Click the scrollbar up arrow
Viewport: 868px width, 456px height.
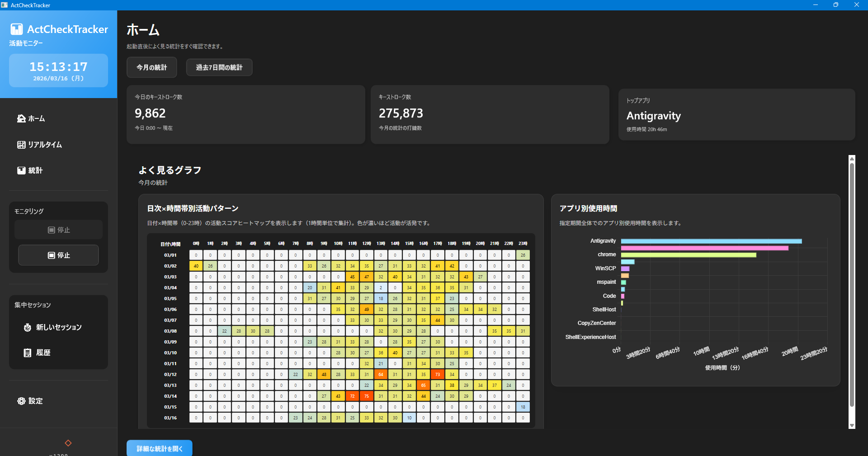coord(852,159)
